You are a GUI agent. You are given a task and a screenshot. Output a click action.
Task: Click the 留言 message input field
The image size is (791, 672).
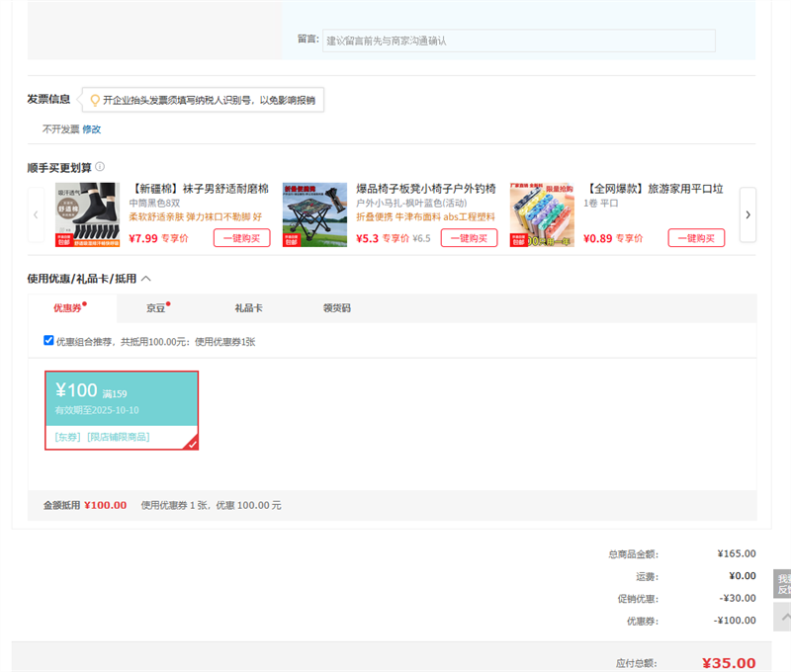(x=519, y=41)
